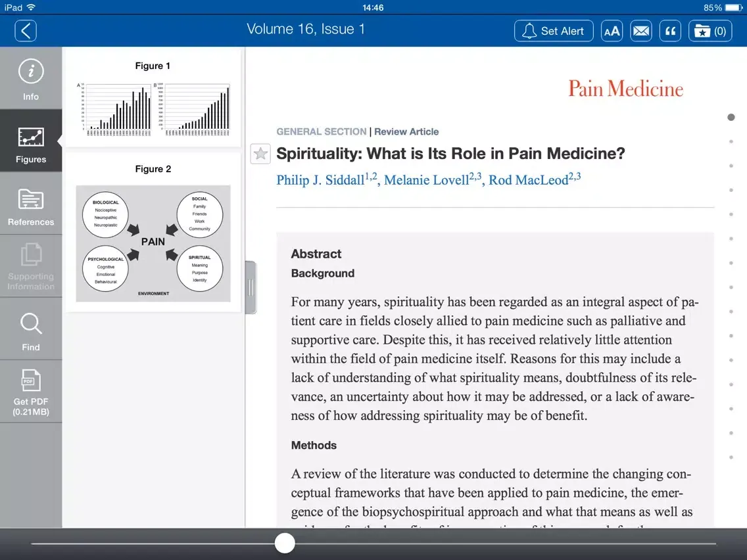Tap the page position scrubber at the bottom

[x=285, y=542]
